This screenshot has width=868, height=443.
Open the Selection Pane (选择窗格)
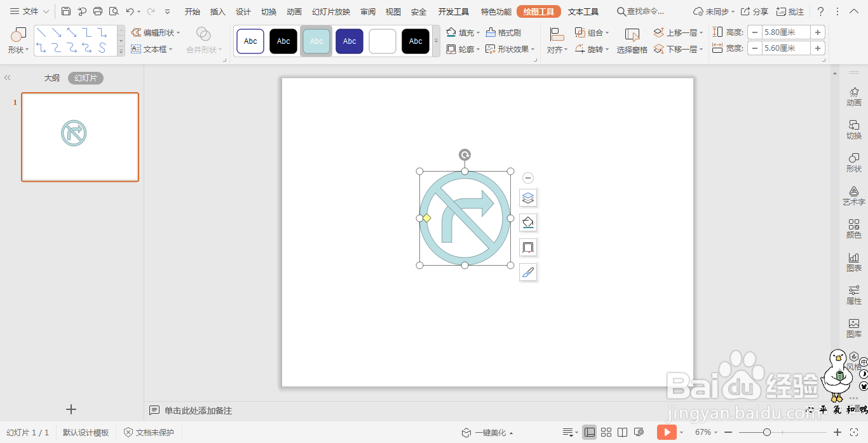click(x=632, y=41)
